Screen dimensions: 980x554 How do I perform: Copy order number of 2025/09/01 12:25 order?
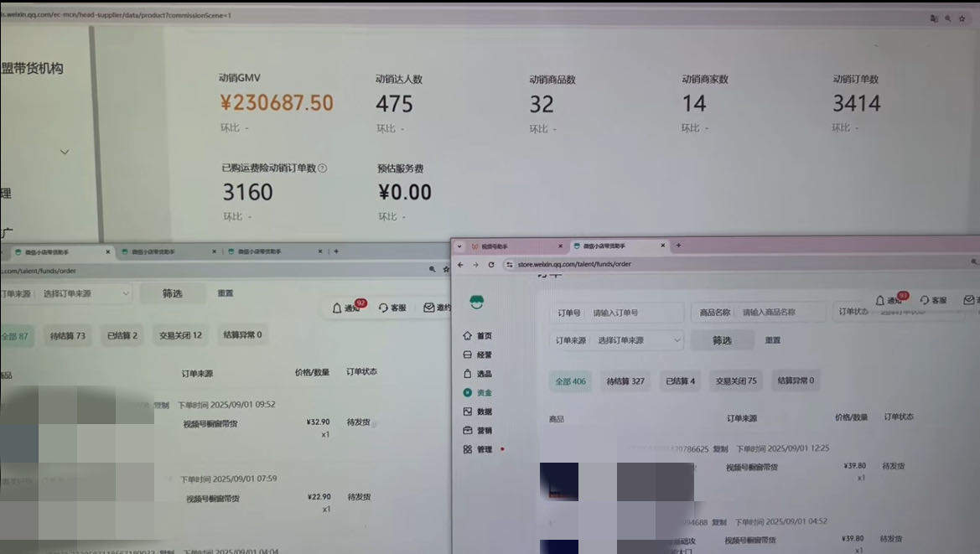[720, 449]
